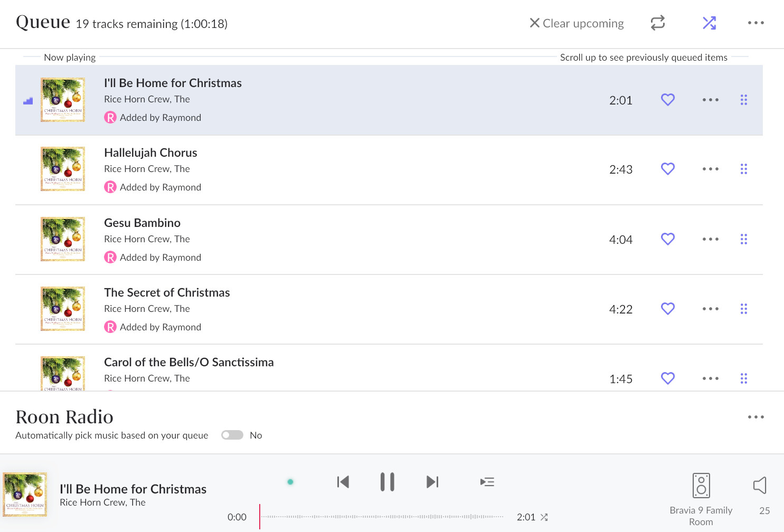Toggle shuffle in the queue header

[709, 23]
